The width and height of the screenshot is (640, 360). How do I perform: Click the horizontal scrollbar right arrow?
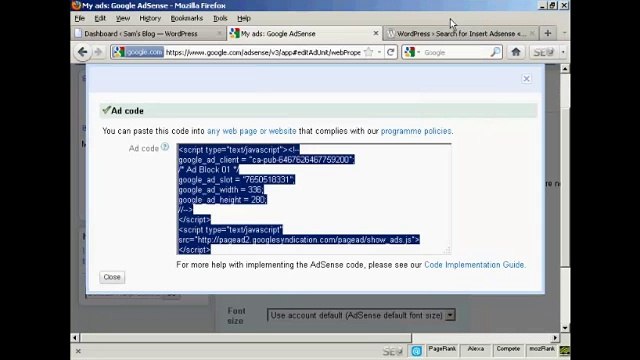[555, 338]
